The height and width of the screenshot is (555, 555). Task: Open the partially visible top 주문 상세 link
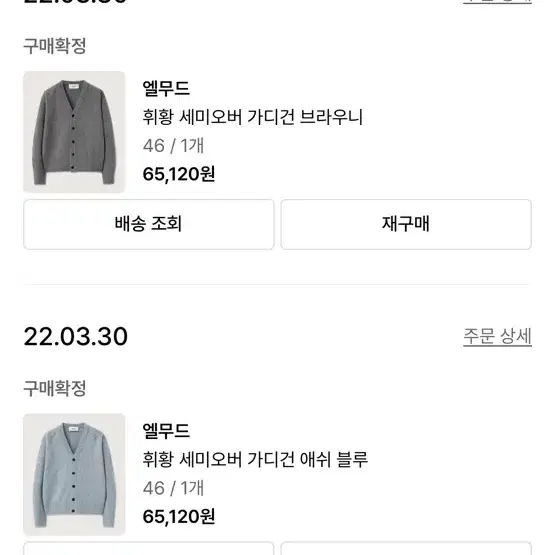[497, 1]
